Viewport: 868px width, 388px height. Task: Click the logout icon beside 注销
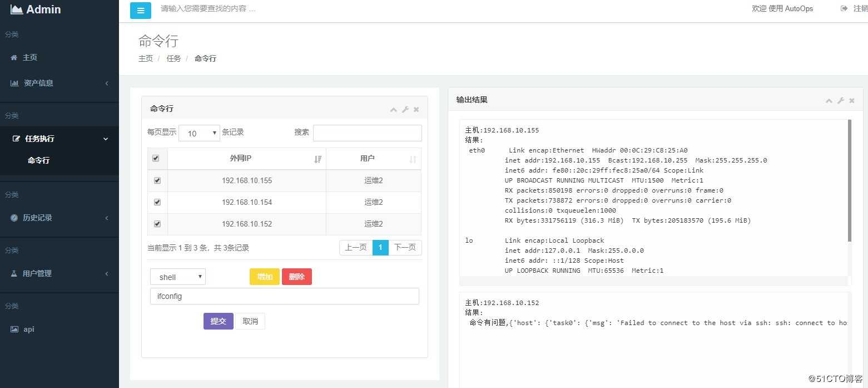[844, 8]
